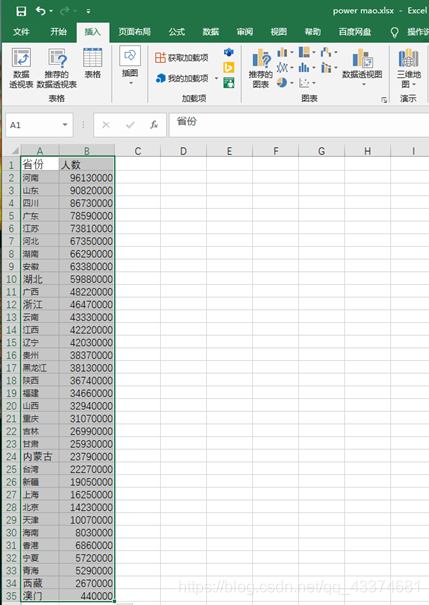The height and width of the screenshot is (605, 429).
Task: Click cell containing 78590000
Action: coord(86,216)
